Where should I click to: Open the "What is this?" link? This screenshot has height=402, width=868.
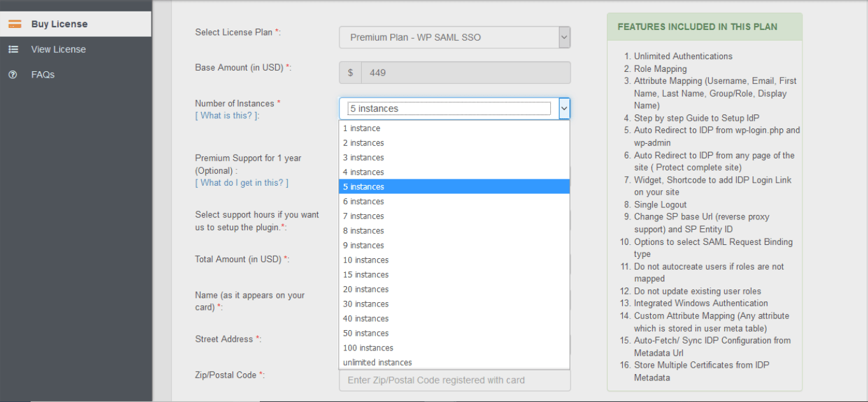pos(227,116)
